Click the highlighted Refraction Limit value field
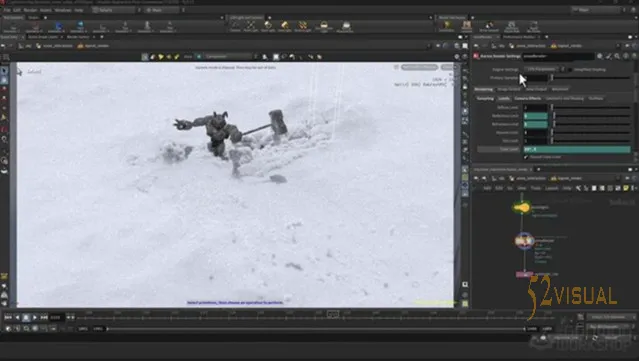This screenshot has width=639, height=361. pyautogui.click(x=535, y=124)
